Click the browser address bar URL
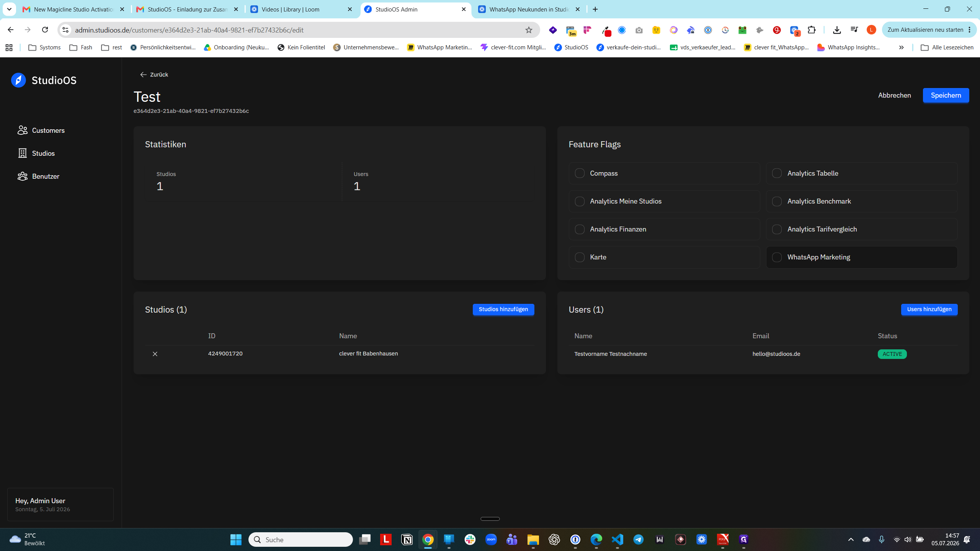 189,30
